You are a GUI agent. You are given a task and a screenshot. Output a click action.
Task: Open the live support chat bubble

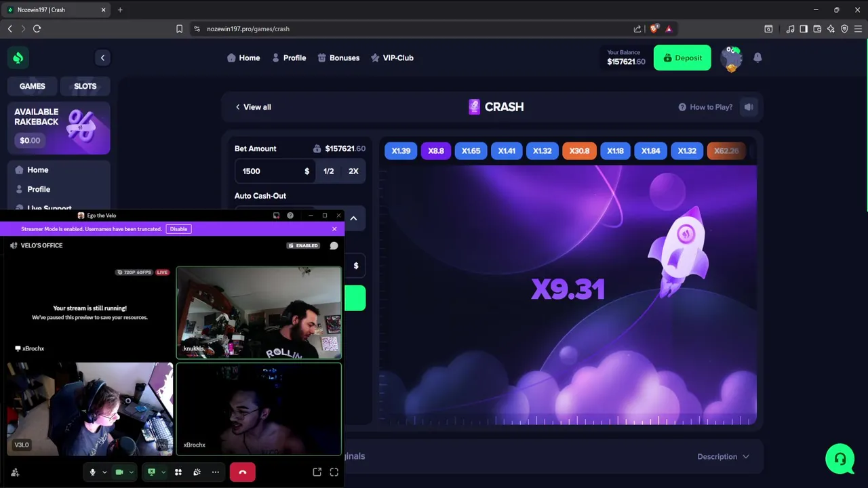pyautogui.click(x=840, y=459)
